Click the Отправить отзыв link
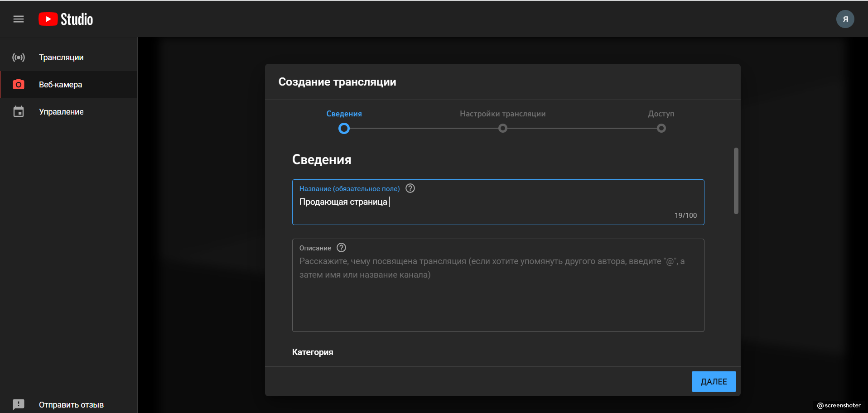This screenshot has width=868, height=413. [x=71, y=405]
